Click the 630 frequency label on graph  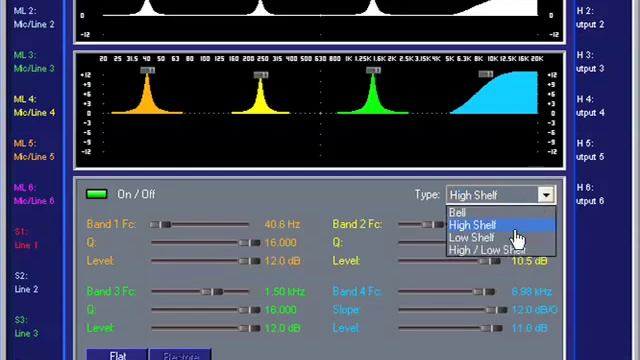[320, 59]
